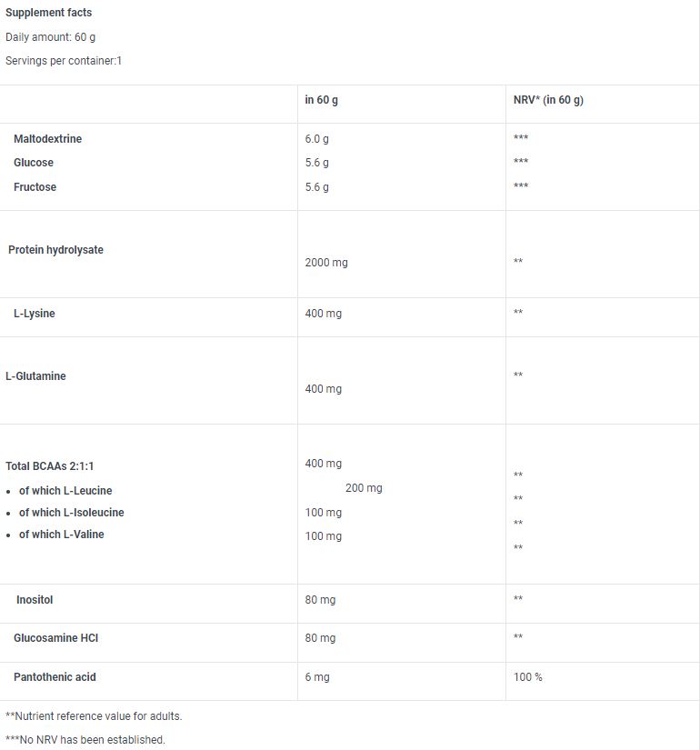Click the 6.0 g Maltodextrine value
The height and width of the screenshot is (750, 700).
(317, 139)
